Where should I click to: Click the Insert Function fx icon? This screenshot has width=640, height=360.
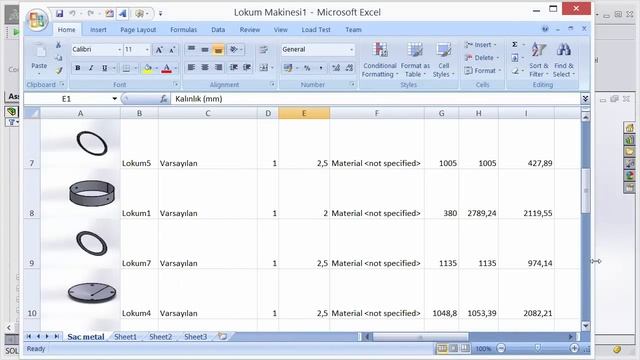(x=164, y=99)
